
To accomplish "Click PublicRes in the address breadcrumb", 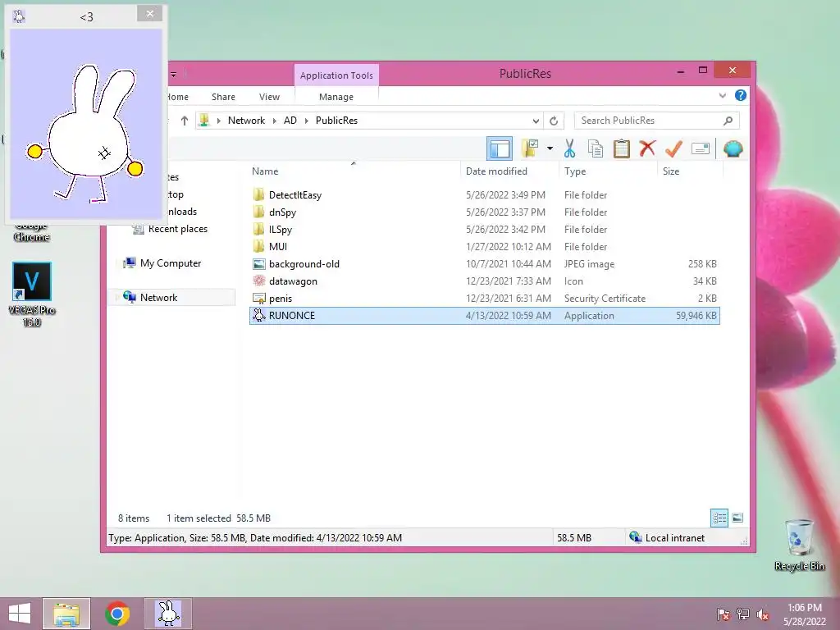I will [x=336, y=121].
